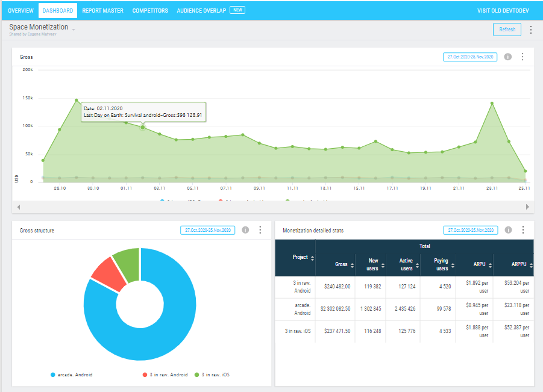Toggle 3 in raw. Android legend series

click(165, 375)
